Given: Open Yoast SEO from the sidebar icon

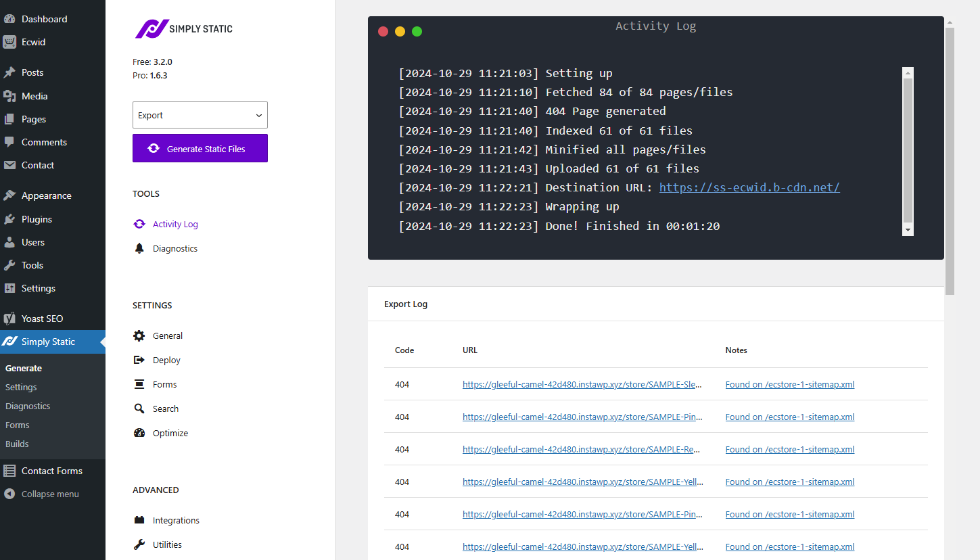Looking at the screenshot, I should coord(9,318).
